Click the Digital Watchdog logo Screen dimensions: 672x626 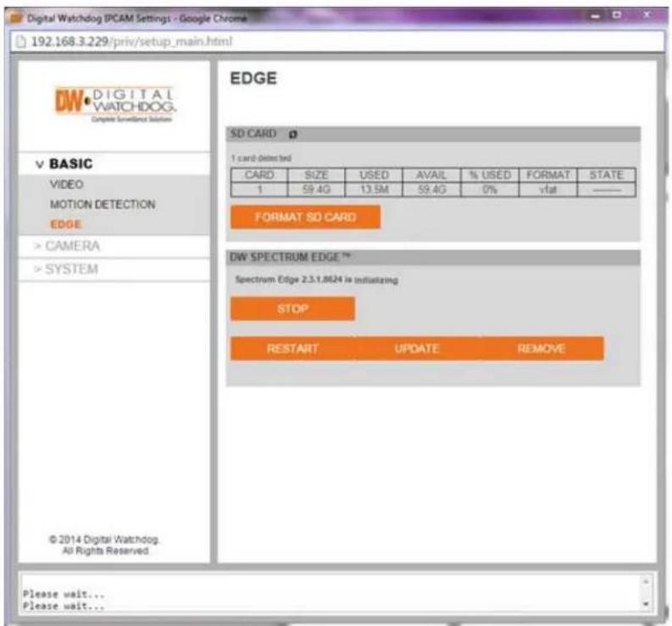[x=115, y=104]
